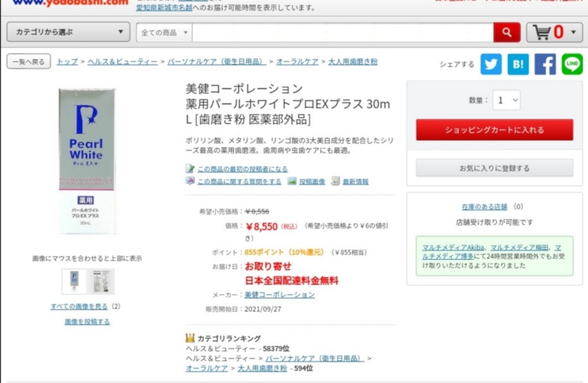Click the ショッピングカートに入れる button
The image size is (588, 383).
[x=494, y=130]
